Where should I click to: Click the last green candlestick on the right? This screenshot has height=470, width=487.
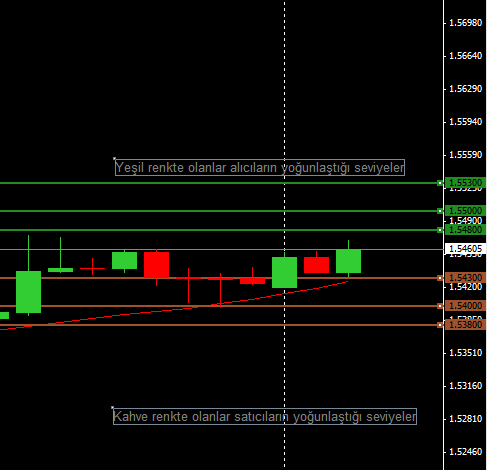click(348, 261)
